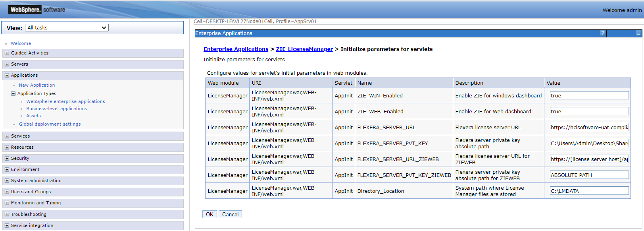Click the Enterprise Applications breadcrumb link

[236, 49]
